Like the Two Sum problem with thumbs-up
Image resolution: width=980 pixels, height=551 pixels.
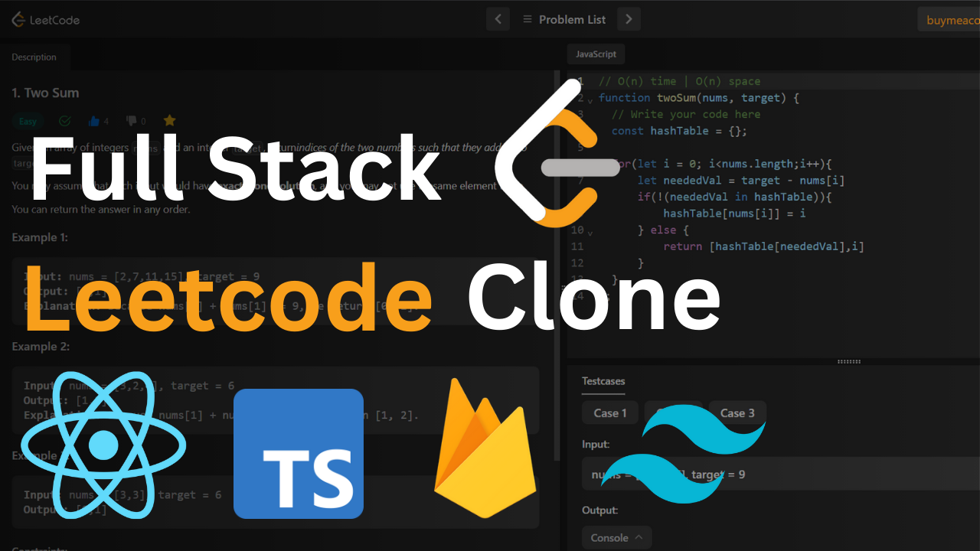point(95,121)
